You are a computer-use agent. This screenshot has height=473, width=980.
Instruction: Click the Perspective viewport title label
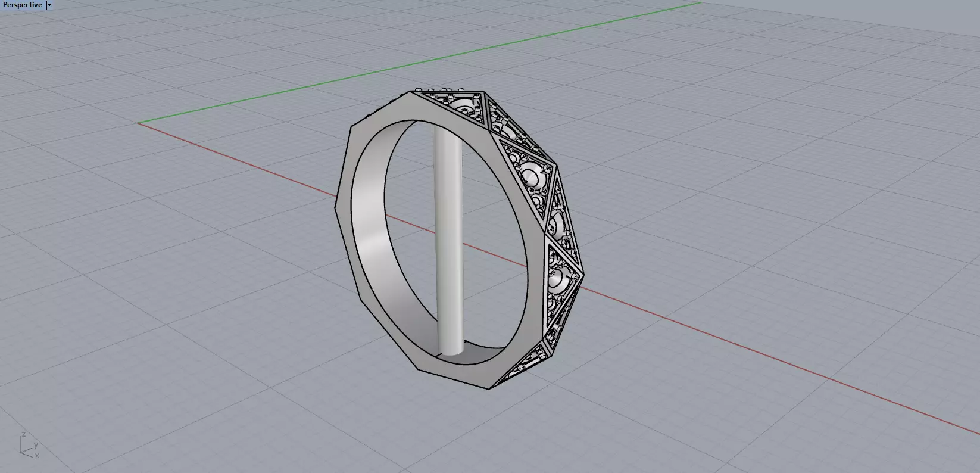tap(23, 5)
